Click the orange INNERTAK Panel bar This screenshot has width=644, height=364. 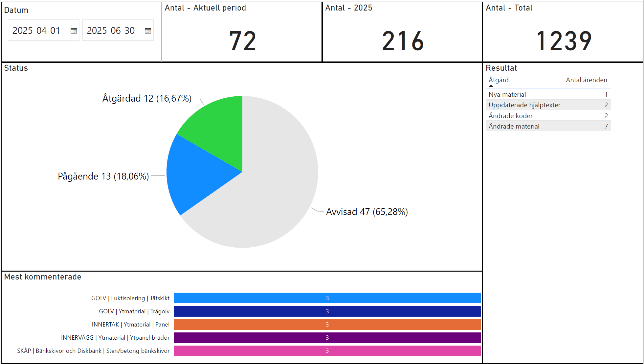[327, 324]
